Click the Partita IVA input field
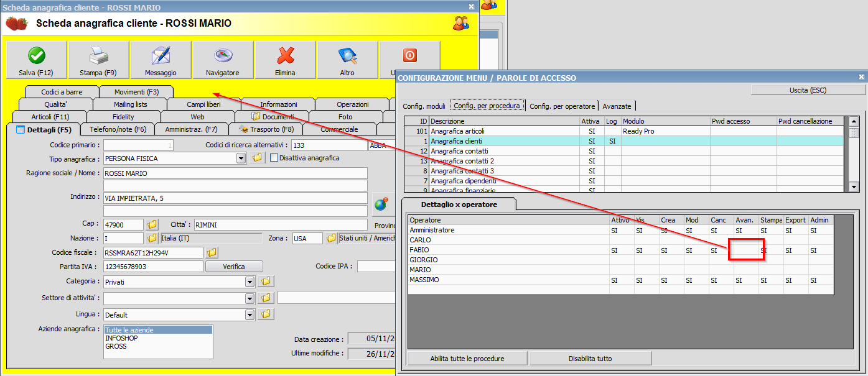Viewport: 868px width, 376px height. coord(153,267)
